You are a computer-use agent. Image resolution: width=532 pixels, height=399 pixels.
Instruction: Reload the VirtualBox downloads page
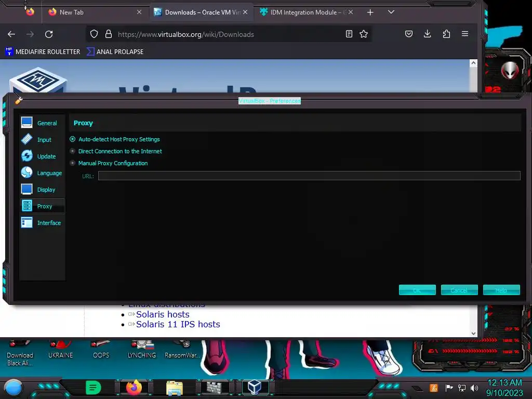pos(49,34)
